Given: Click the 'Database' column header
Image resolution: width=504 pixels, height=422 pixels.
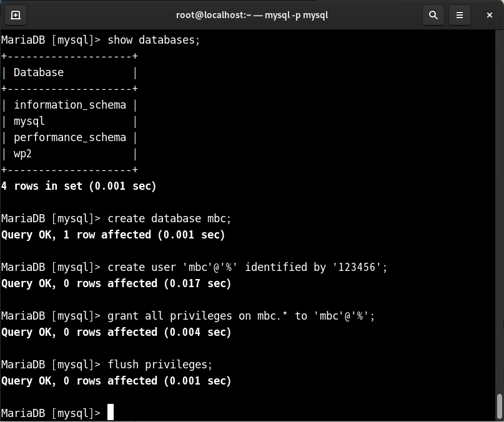Looking at the screenshot, I should pos(39,72).
